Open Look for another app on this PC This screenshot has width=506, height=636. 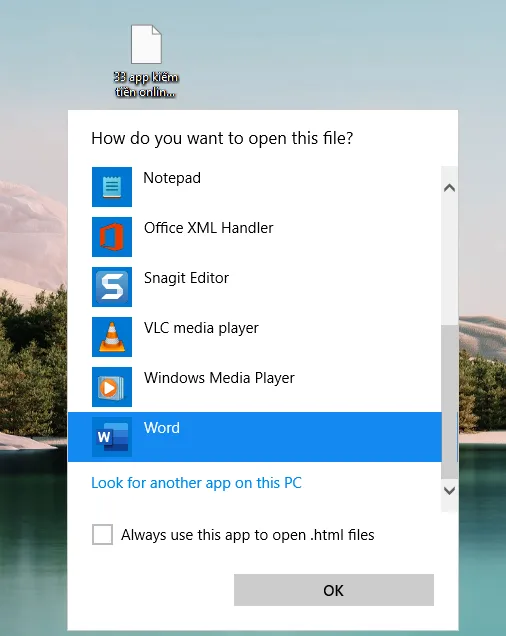pos(196,483)
